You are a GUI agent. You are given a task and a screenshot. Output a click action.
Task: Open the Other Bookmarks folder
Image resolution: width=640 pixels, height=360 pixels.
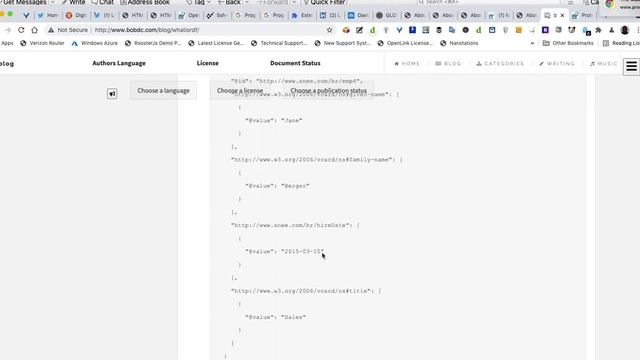568,43
